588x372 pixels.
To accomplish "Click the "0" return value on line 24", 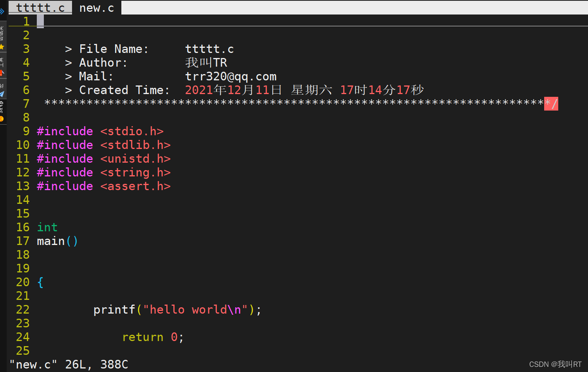I will [x=174, y=337].
